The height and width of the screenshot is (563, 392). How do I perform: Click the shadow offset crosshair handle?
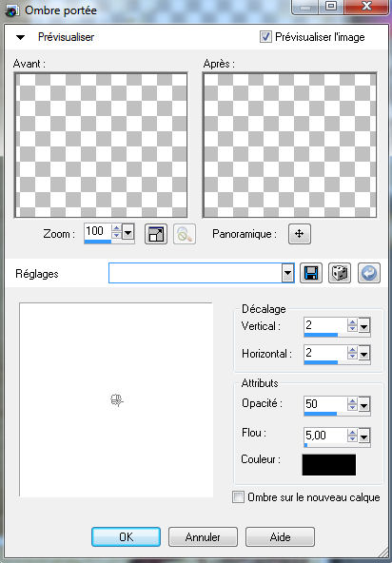[116, 399]
